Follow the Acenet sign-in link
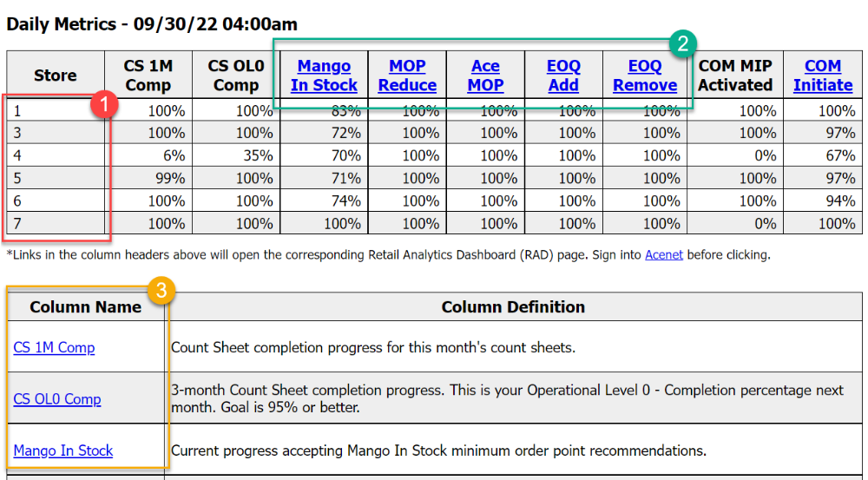This screenshot has width=868, height=480. click(664, 255)
